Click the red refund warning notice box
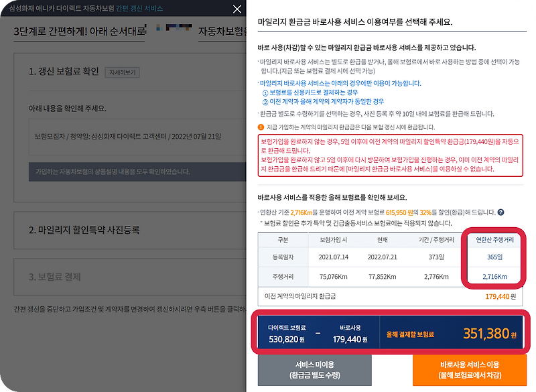The image size is (536, 392). coord(391,155)
